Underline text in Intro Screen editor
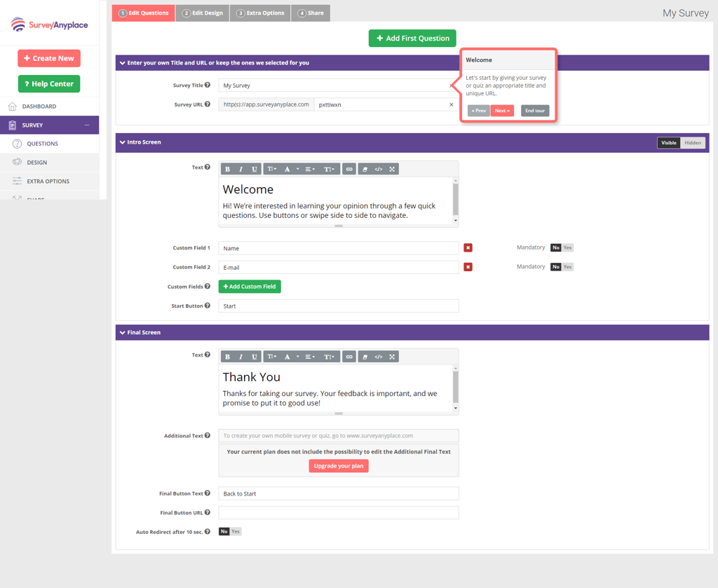Viewport: 718px width, 588px height. tap(254, 170)
